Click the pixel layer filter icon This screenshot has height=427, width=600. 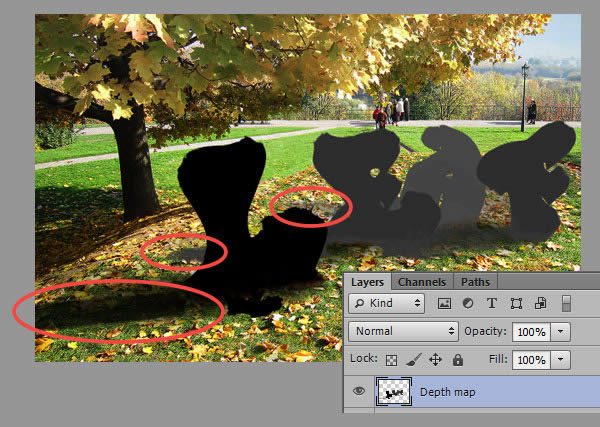445,303
